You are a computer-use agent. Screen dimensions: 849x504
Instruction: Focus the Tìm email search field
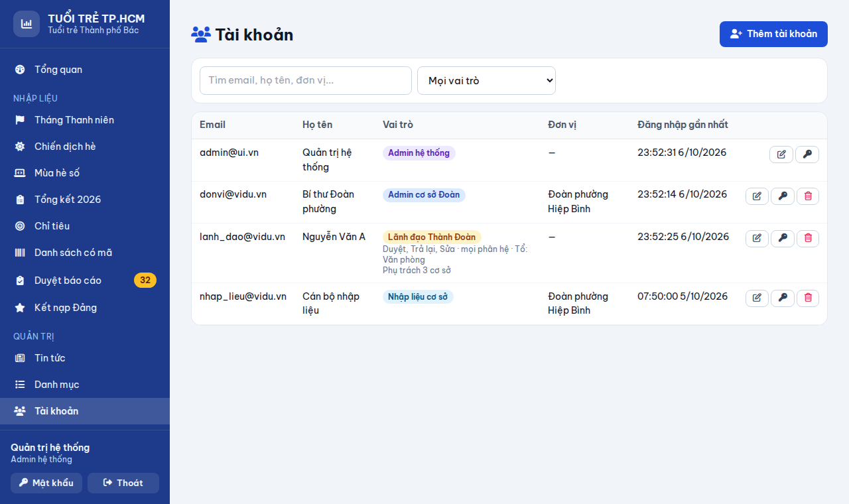pyautogui.click(x=306, y=80)
